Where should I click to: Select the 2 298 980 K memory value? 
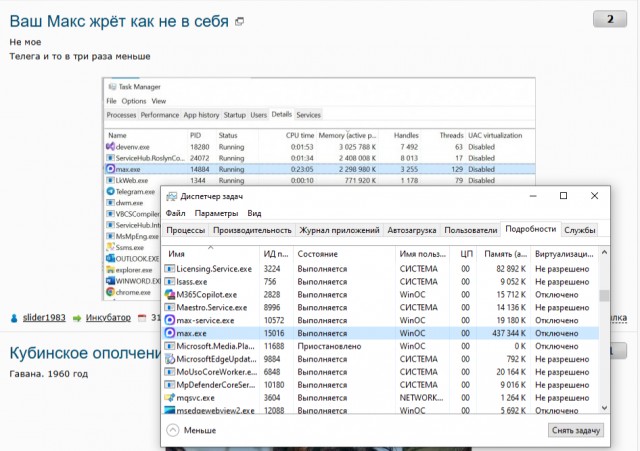[x=357, y=169]
